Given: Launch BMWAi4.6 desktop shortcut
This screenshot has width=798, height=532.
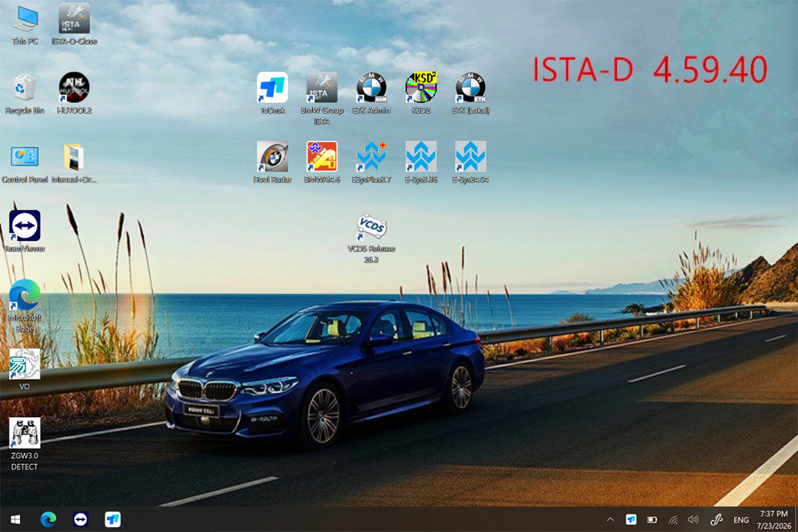Looking at the screenshot, I should click(322, 163).
